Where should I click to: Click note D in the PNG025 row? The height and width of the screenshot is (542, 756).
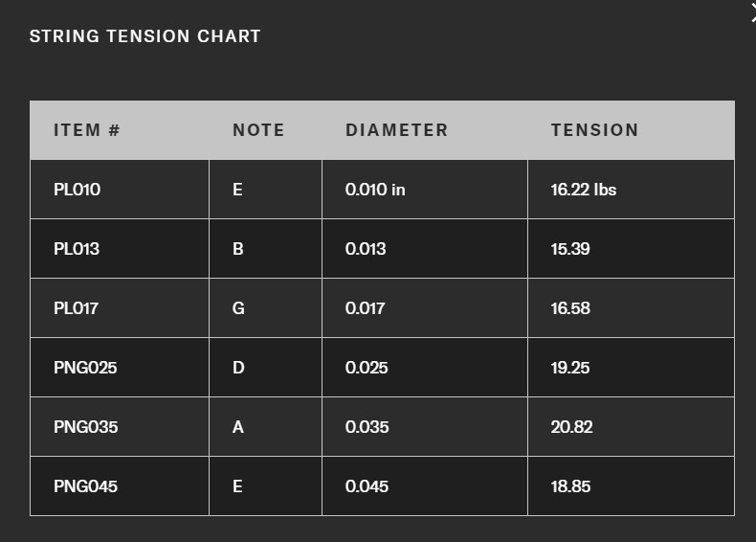point(238,368)
